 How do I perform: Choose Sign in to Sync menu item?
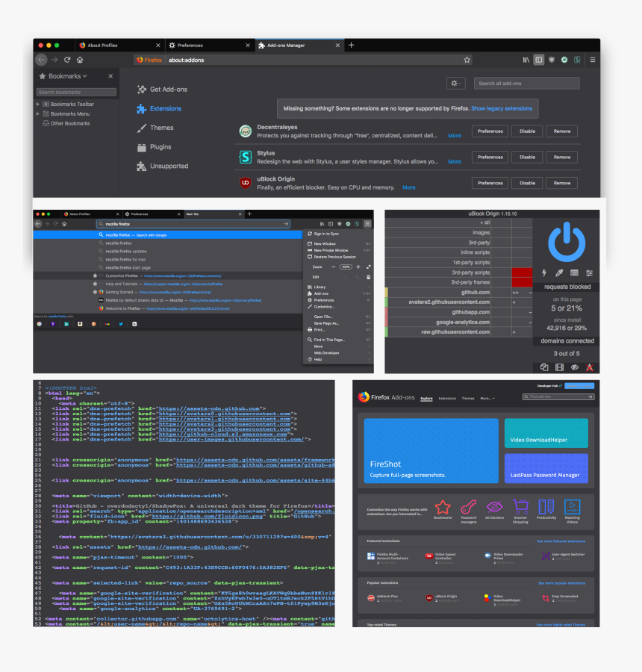click(x=338, y=234)
